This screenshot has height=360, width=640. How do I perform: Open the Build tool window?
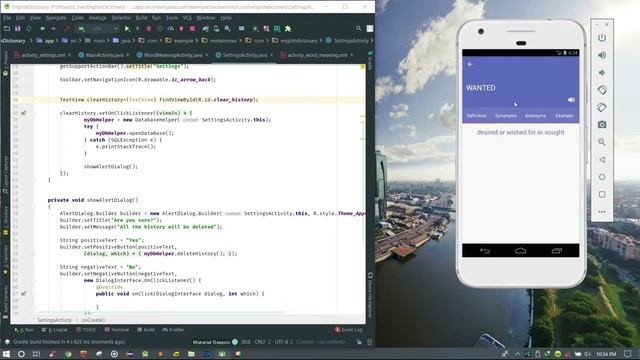pyautogui.click(x=146, y=330)
